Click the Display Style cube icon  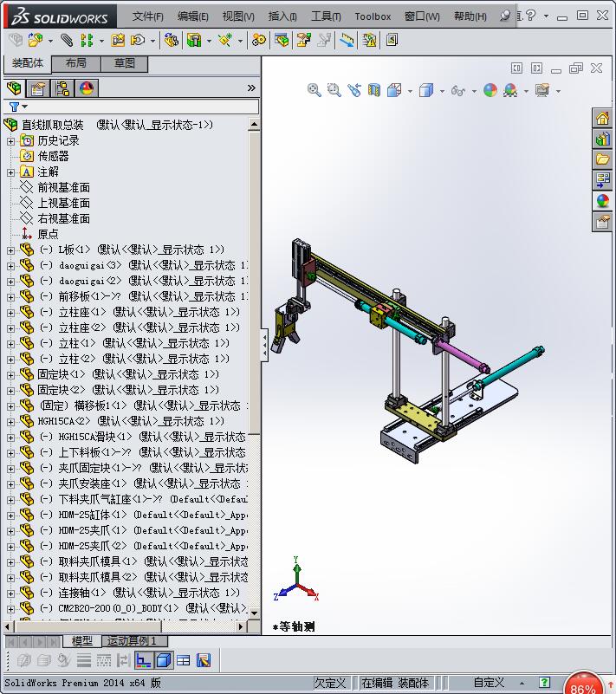click(426, 90)
